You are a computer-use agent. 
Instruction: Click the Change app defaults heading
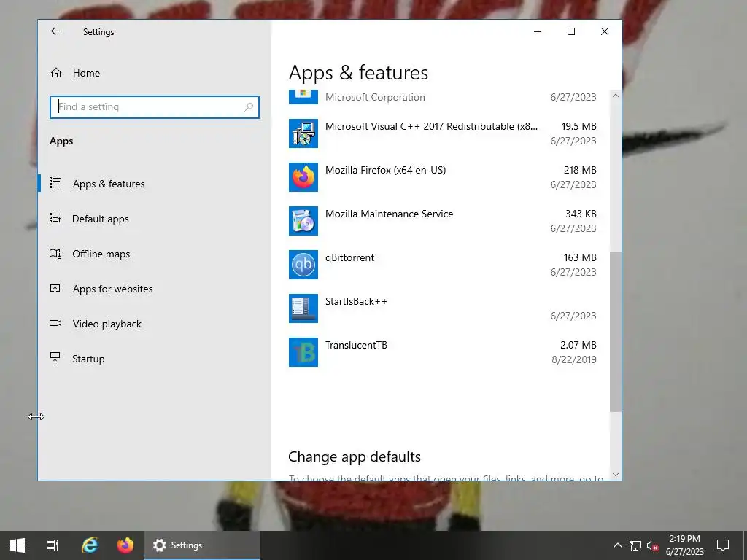[x=355, y=456]
